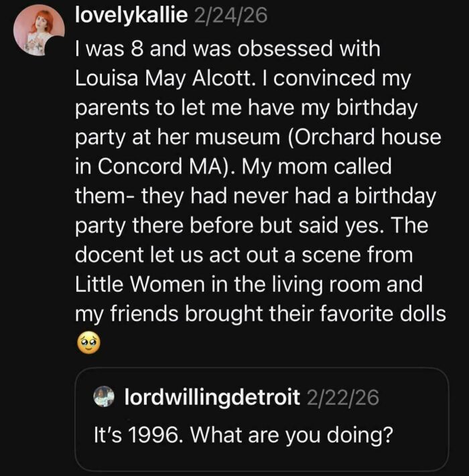Screen dimensions: 469x476
Task: Click the lordwillingdetroit username
Action: click(x=212, y=397)
